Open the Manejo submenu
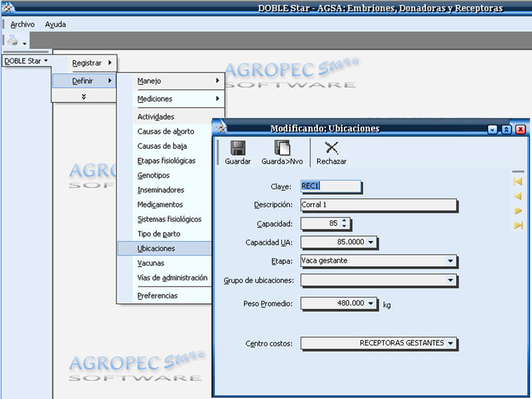The width and height of the screenshot is (532, 399). point(171,80)
